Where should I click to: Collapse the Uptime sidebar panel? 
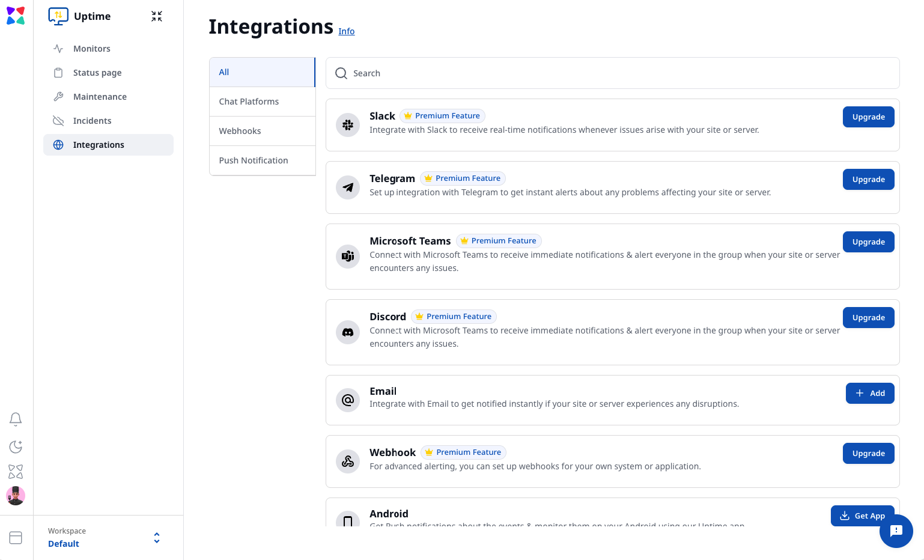[157, 16]
